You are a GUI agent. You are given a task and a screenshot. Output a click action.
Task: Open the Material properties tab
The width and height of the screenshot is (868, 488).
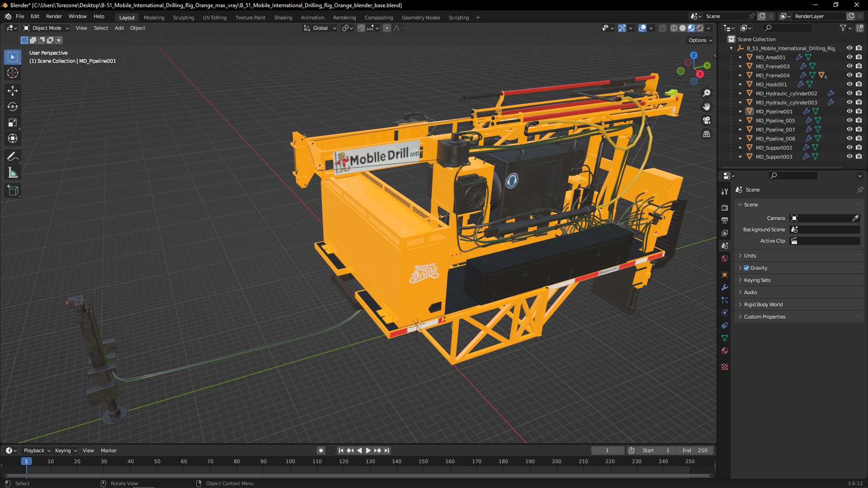[725, 351]
